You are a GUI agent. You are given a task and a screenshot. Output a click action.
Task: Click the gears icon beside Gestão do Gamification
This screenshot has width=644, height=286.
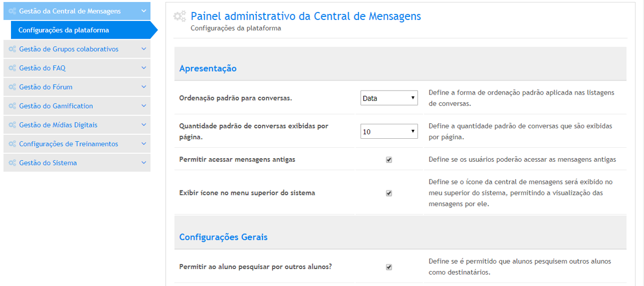pyautogui.click(x=12, y=106)
